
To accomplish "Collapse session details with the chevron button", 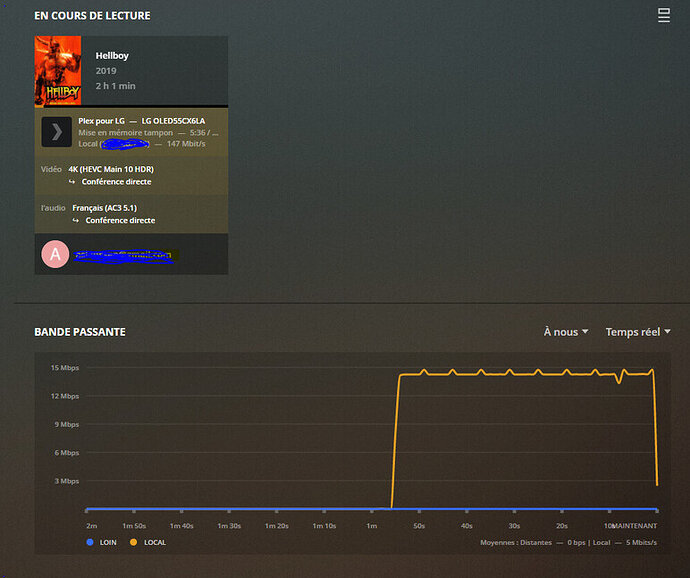I will [x=57, y=132].
